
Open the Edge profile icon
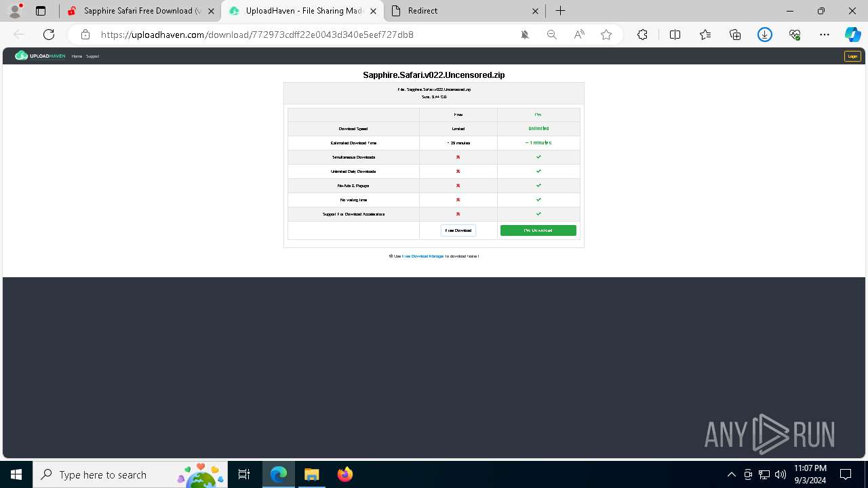[x=15, y=11]
